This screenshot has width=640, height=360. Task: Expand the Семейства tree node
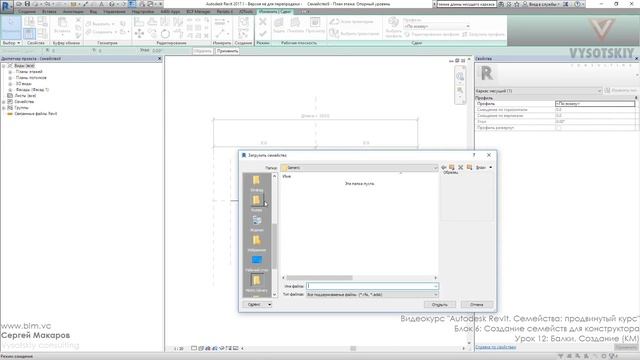[4, 102]
